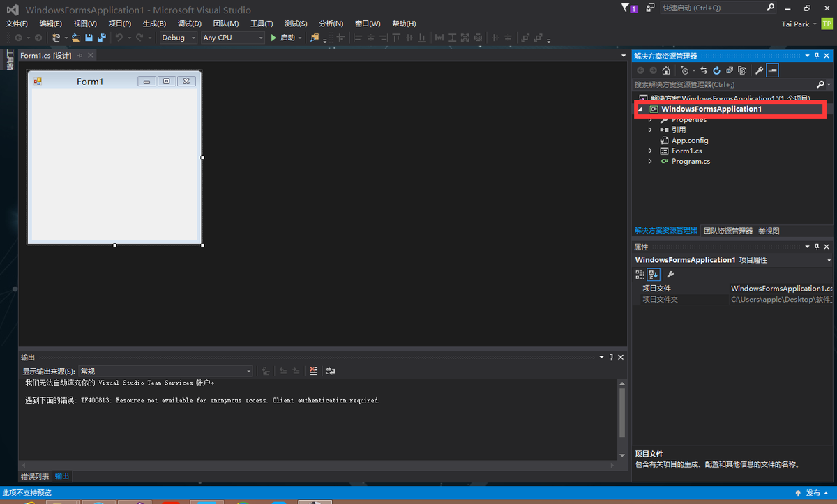Open Tai Park account dropdown

pyautogui.click(x=799, y=24)
